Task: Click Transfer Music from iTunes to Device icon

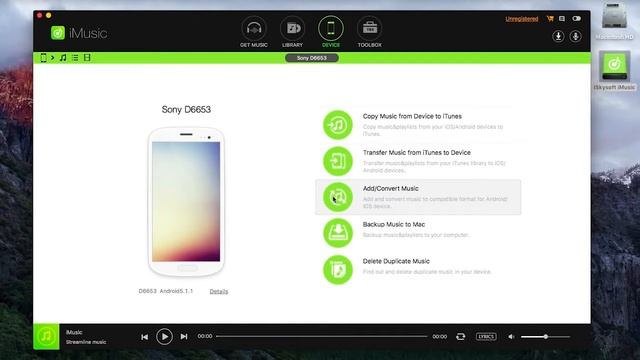Action: click(x=338, y=161)
